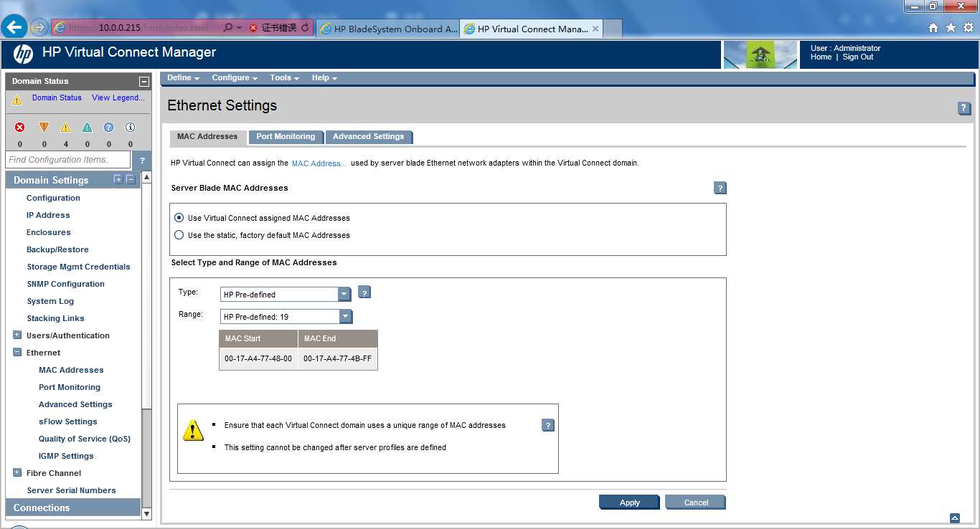Click in Find Configuration Items search field

click(x=68, y=160)
